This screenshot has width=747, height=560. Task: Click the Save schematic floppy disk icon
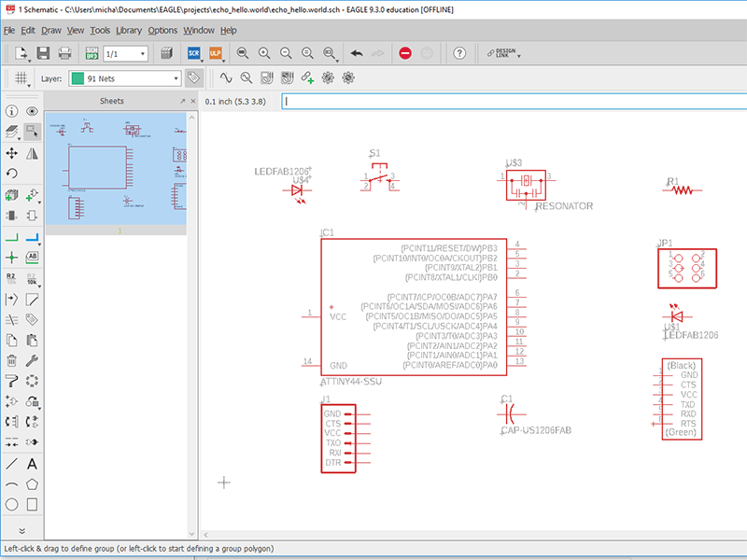43,53
